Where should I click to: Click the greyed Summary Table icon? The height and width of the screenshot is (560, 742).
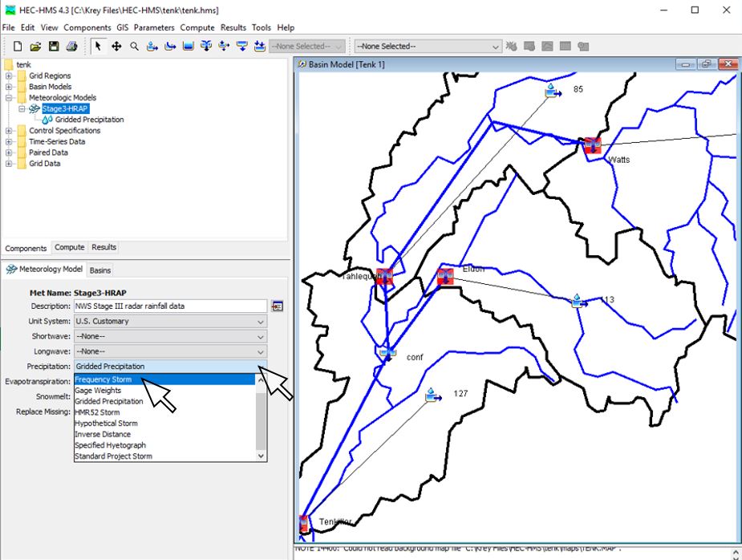coord(566,47)
